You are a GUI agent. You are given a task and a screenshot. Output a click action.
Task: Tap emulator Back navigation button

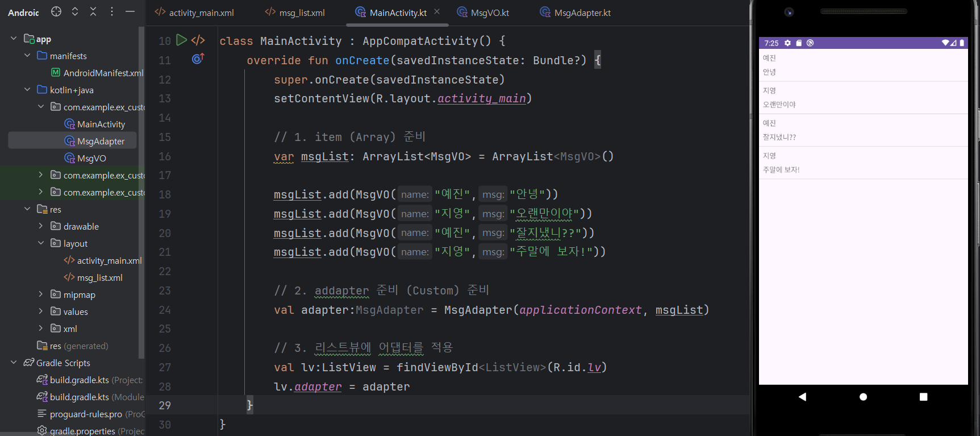[802, 397]
